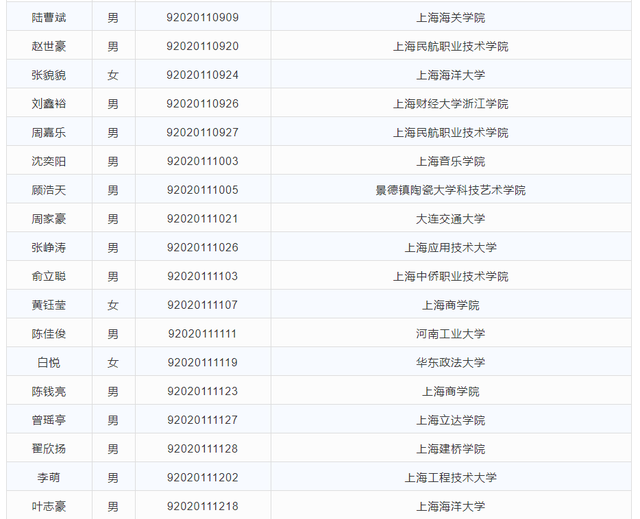Click the name 白悦
This screenshot has width=640, height=519.
pyautogui.click(x=49, y=362)
